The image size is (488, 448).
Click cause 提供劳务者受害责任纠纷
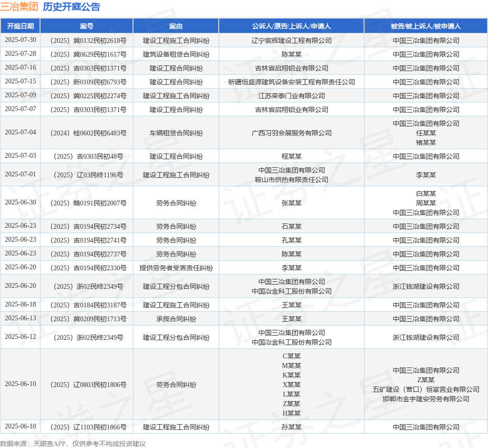[x=176, y=268]
